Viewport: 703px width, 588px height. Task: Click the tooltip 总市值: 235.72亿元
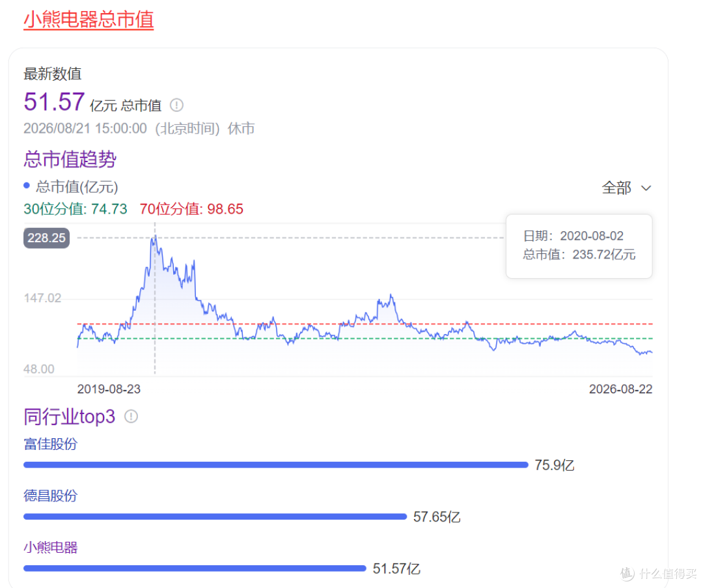[x=579, y=255]
